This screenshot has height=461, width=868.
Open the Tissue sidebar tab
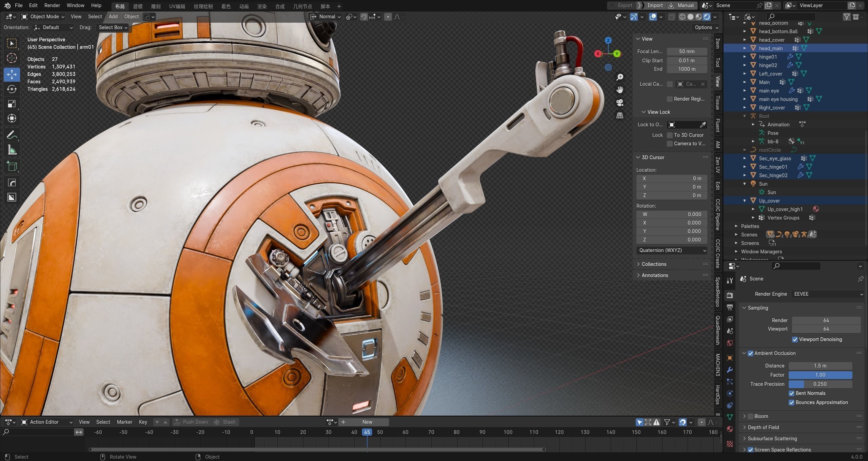tap(717, 103)
